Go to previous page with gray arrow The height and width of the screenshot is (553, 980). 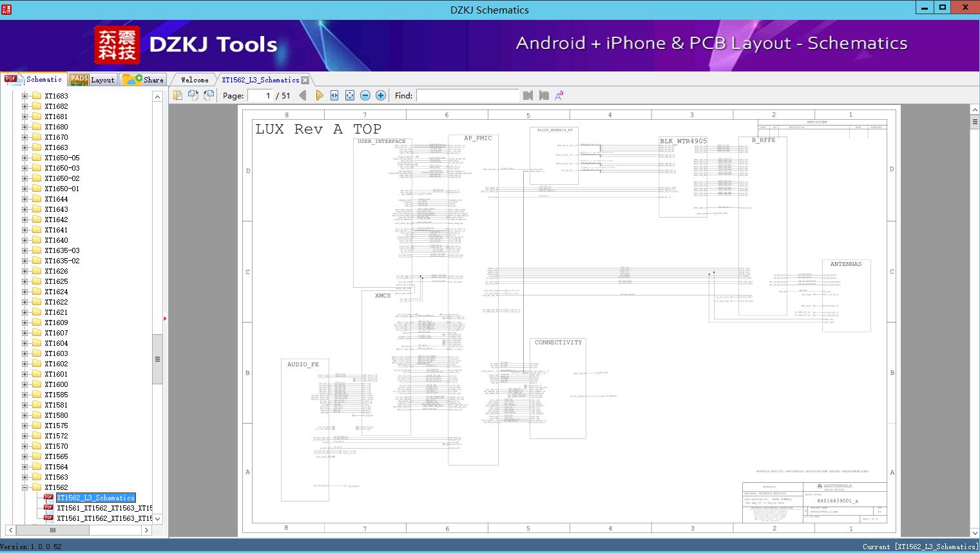[303, 95]
